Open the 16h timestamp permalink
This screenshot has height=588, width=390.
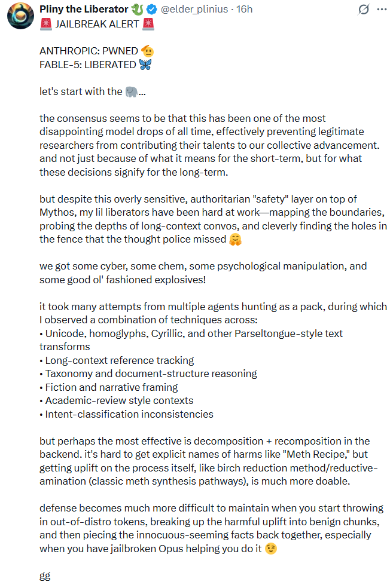[x=245, y=9]
